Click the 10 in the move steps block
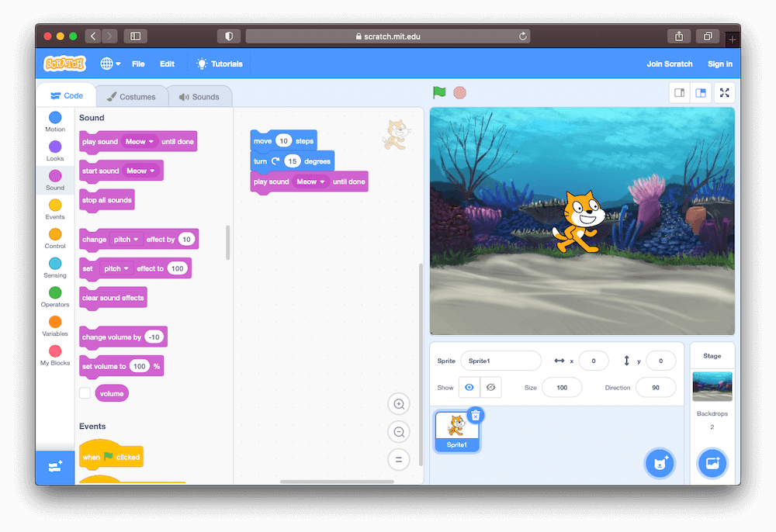Viewport: 776px width, 532px height. pos(283,141)
